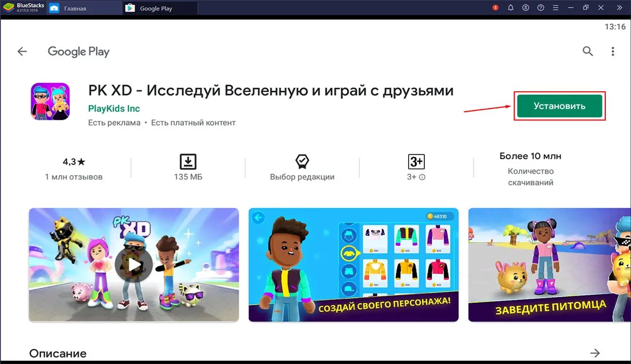Click the 13:16 clock in status bar

(x=615, y=27)
